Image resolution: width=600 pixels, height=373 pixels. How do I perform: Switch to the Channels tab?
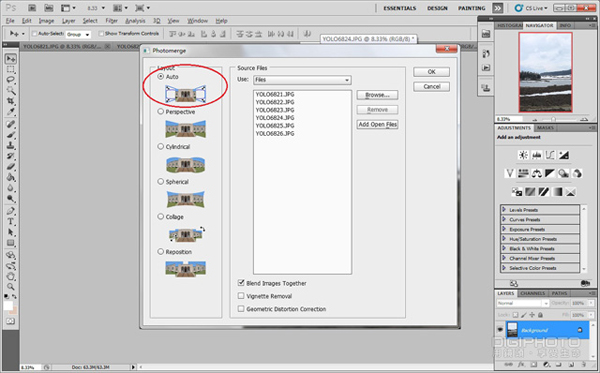tap(533, 293)
